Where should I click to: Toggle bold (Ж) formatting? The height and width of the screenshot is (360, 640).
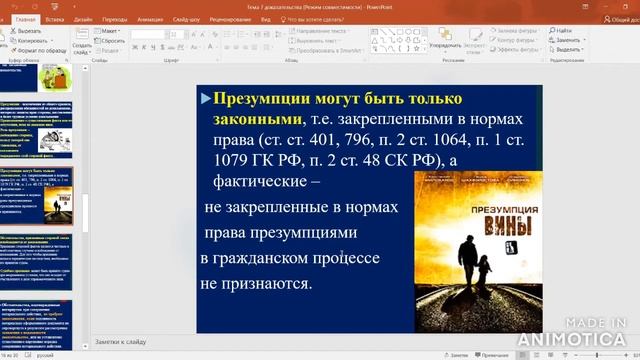click(135, 47)
